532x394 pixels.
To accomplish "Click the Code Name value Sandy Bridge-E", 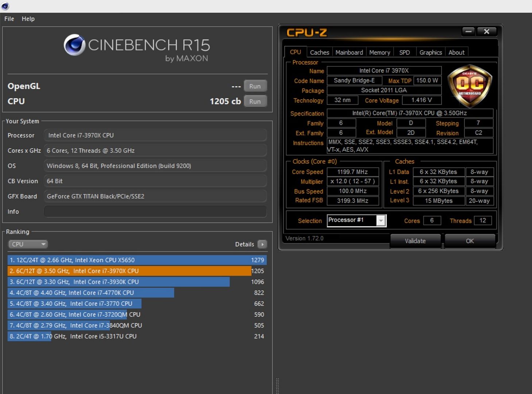I will point(354,80).
